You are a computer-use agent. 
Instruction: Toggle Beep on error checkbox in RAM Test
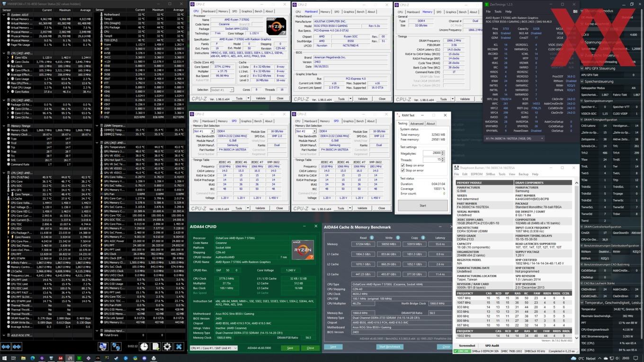click(403, 166)
